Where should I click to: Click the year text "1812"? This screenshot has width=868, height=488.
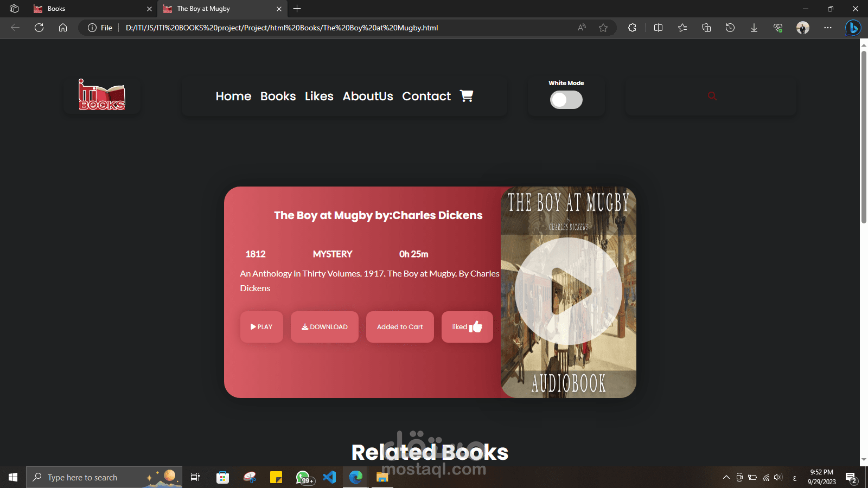coord(256,254)
